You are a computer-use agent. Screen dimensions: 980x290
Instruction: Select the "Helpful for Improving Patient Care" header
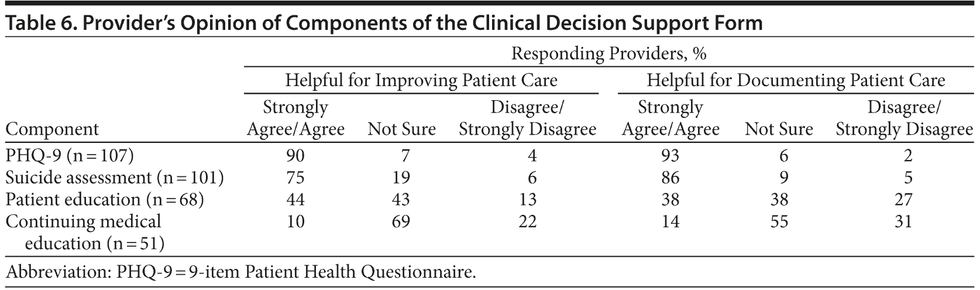[421, 80]
